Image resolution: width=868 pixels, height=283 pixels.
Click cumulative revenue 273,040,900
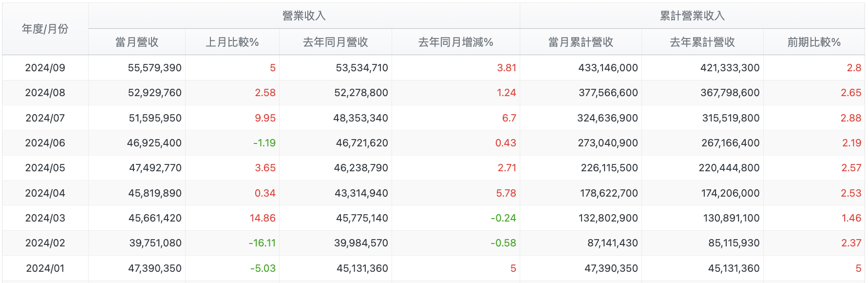pos(608,143)
